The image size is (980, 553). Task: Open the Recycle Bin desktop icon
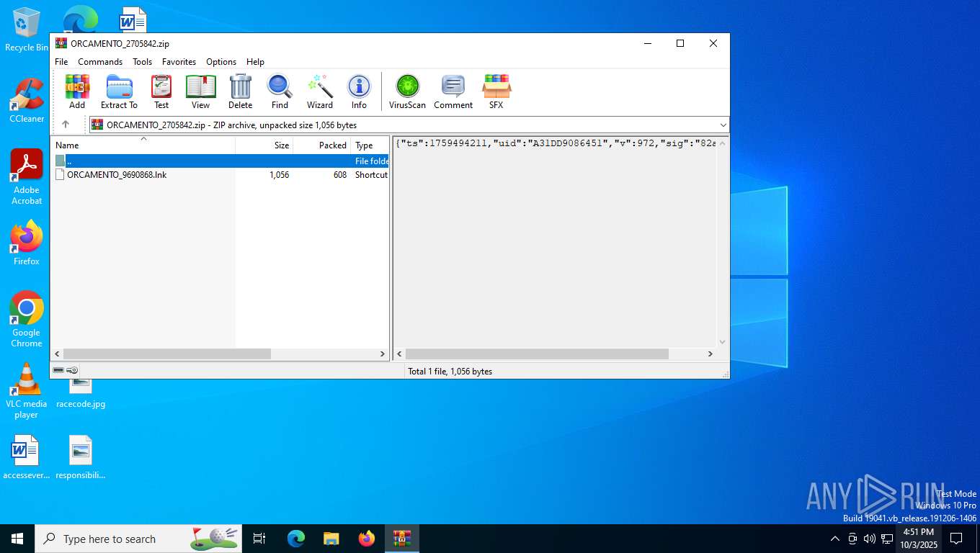pos(27,29)
